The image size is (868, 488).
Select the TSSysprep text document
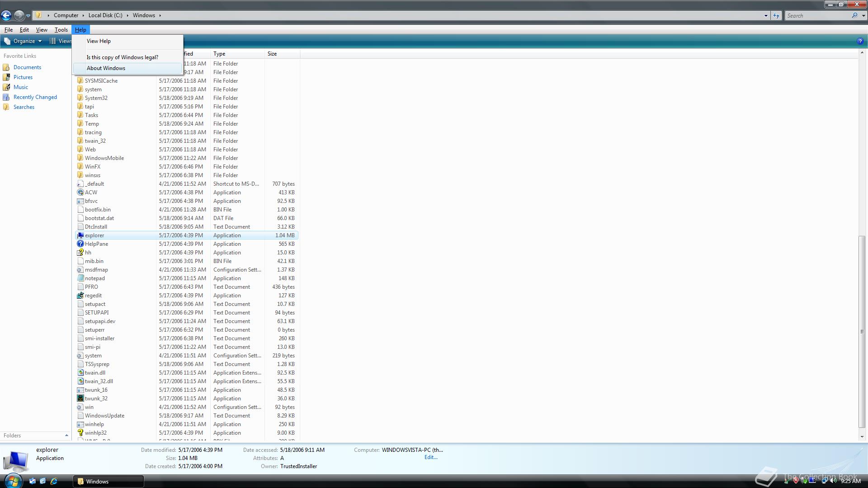(186, 364)
